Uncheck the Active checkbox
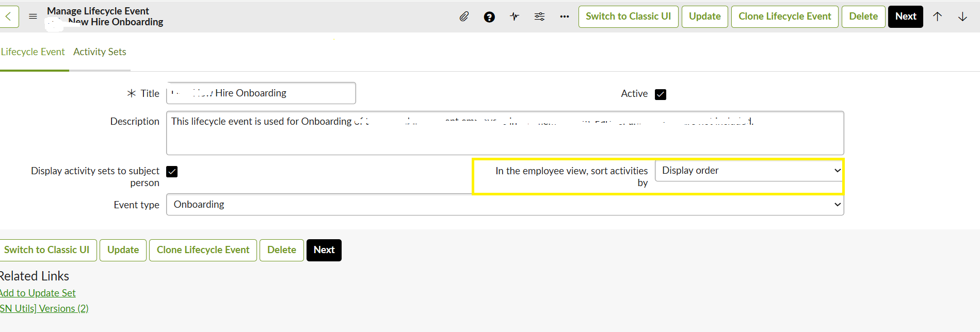This screenshot has width=980, height=332. click(661, 94)
